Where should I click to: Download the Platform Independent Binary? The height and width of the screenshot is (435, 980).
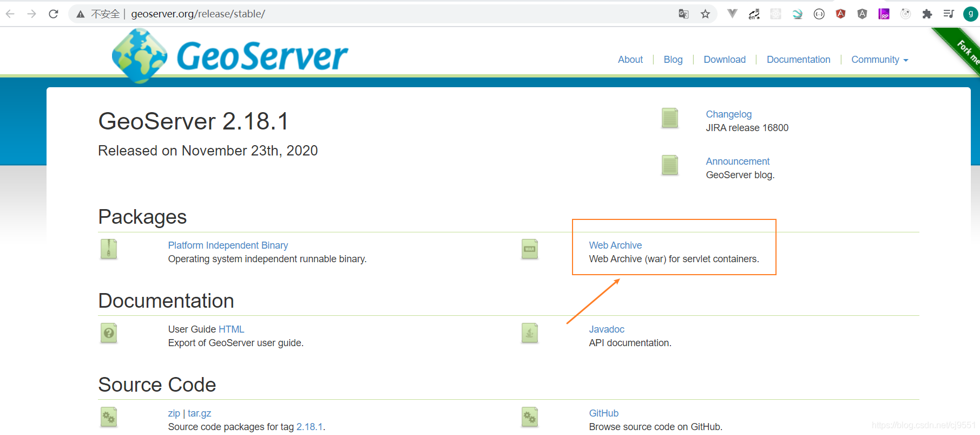(x=228, y=245)
